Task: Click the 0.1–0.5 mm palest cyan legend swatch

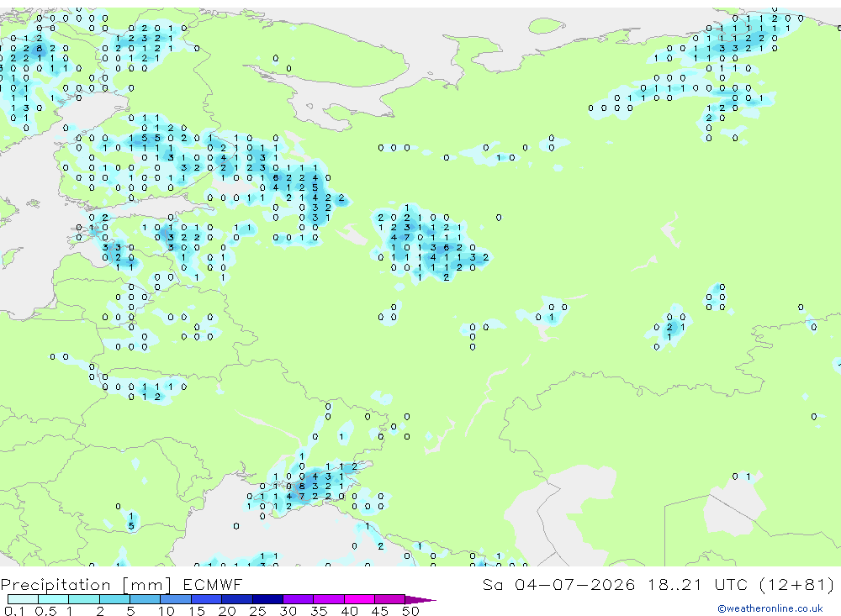Action: pyautogui.click(x=23, y=599)
